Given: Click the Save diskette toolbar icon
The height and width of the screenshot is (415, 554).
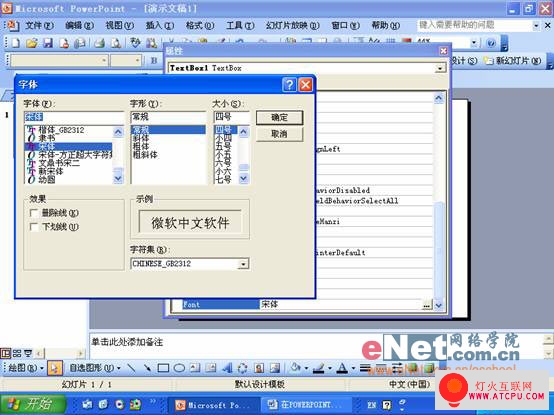Looking at the screenshot, I should [x=48, y=43].
